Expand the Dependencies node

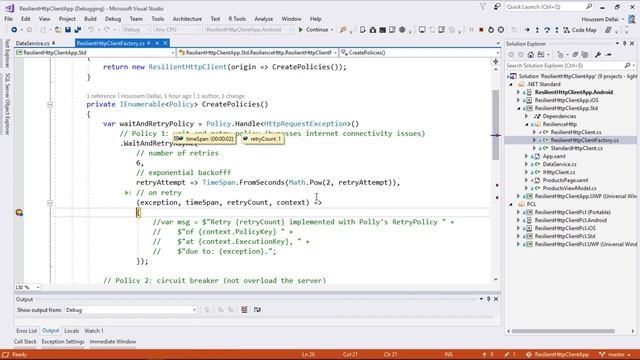(527, 116)
